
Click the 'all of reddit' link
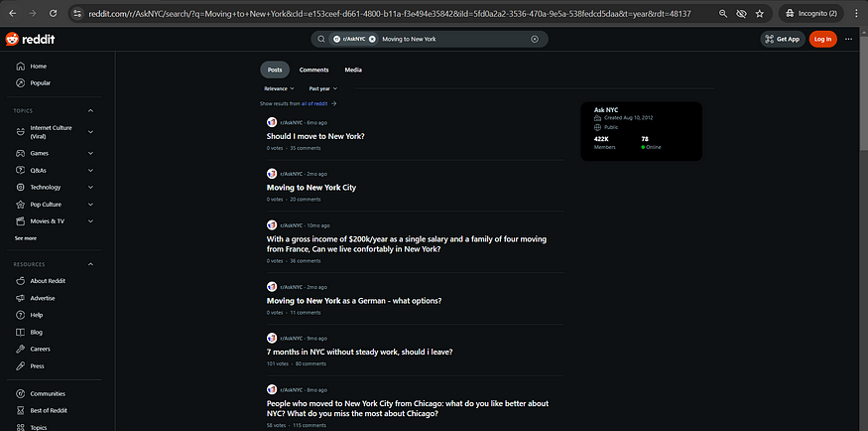314,103
